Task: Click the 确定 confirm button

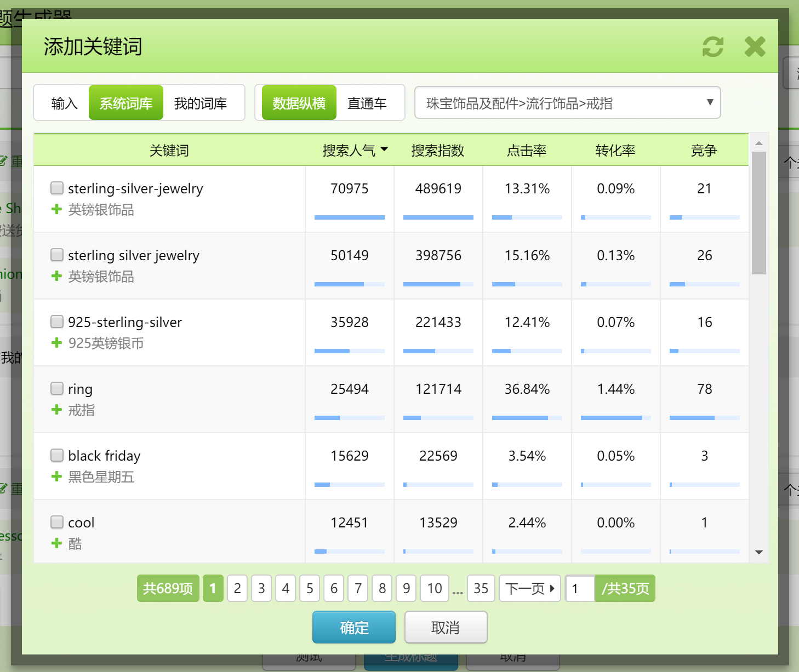Action: pyautogui.click(x=354, y=627)
